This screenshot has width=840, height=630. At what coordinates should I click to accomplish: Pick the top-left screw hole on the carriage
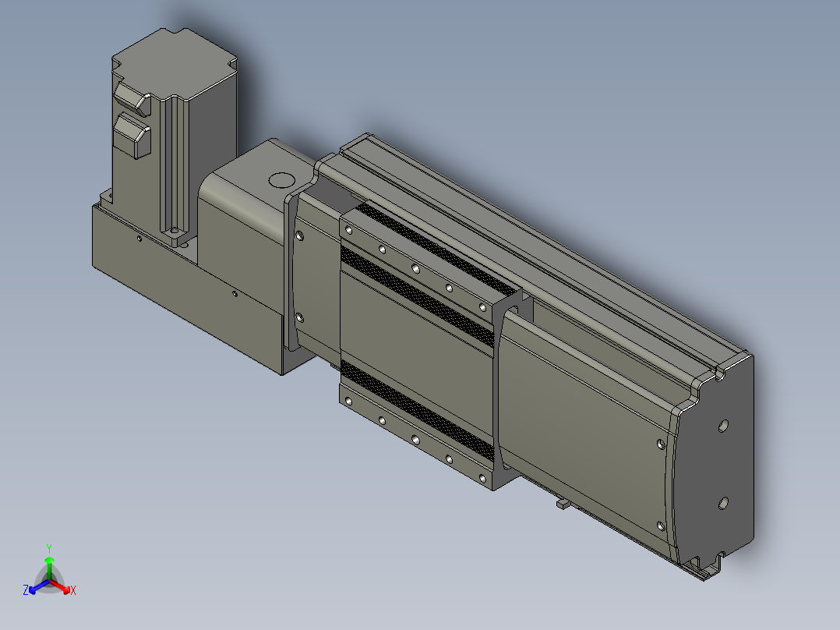pyautogui.click(x=349, y=231)
